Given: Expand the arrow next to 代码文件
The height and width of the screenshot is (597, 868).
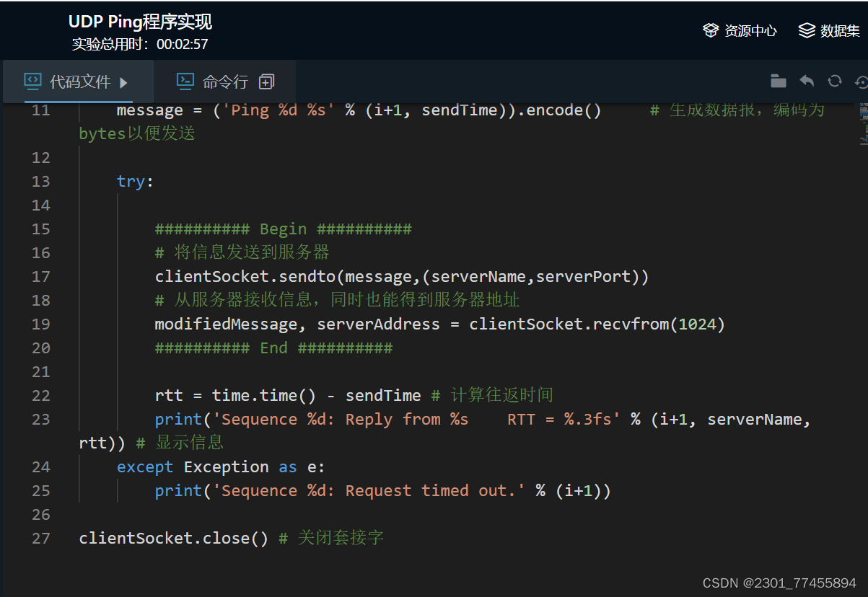Looking at the screenshot, I should pyautogui.click(x=124, y=81).
